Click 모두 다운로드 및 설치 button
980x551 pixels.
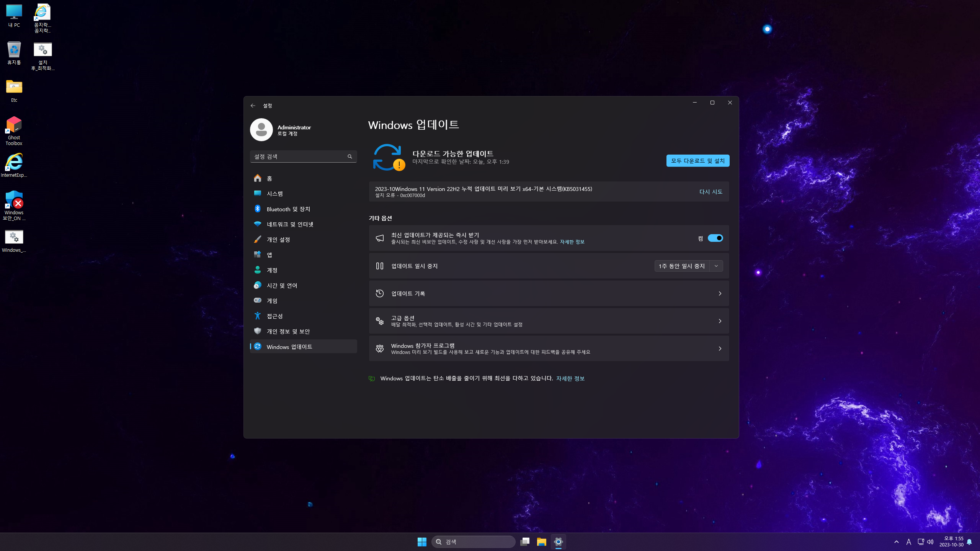(697, 161)
